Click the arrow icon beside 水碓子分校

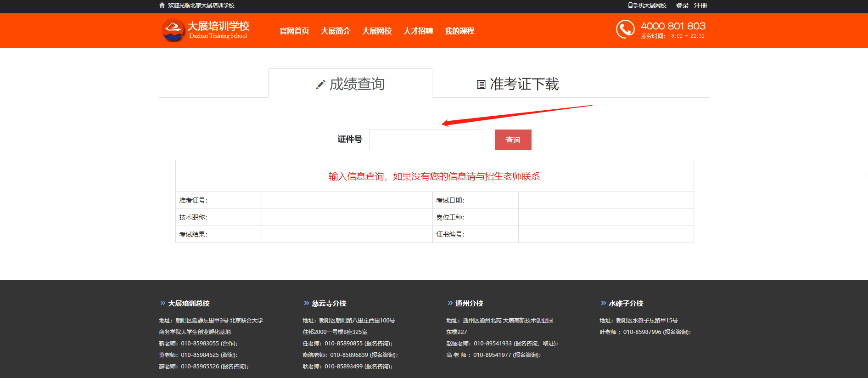point(603,303)
